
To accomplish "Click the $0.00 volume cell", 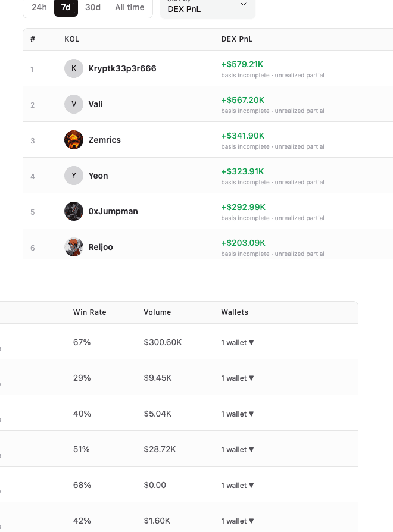I will pyautogui.click(x=155, y=485).
